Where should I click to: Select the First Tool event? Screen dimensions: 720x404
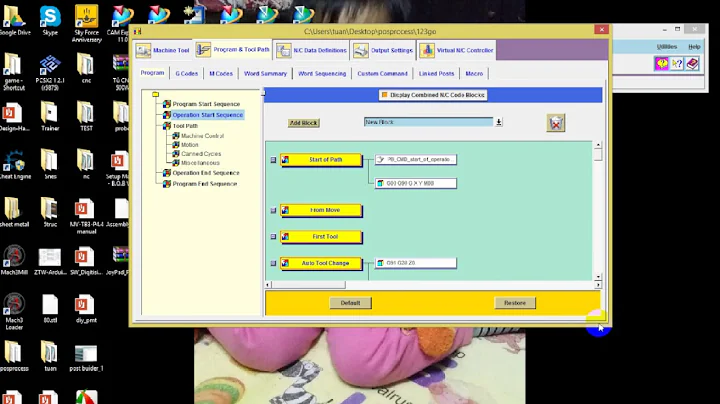[321, 236]
